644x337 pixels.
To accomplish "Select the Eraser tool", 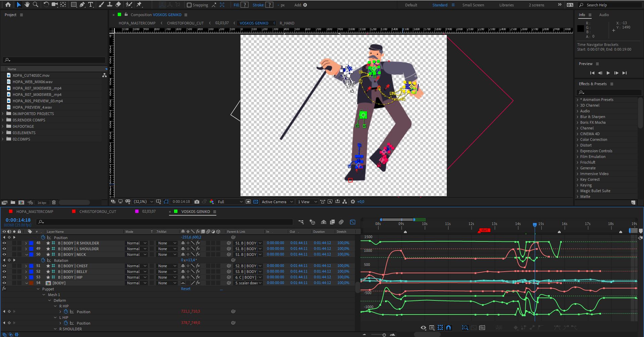I will (x=118, y=5).
